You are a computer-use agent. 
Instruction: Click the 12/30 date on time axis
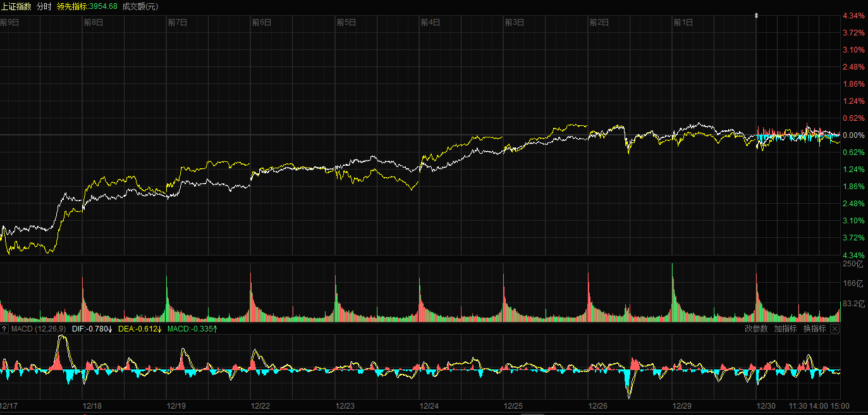pos(766,406)
